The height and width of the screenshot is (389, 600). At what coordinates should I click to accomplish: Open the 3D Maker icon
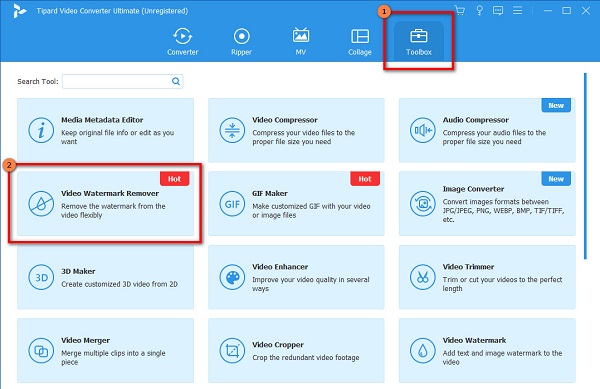coord(41,277)
